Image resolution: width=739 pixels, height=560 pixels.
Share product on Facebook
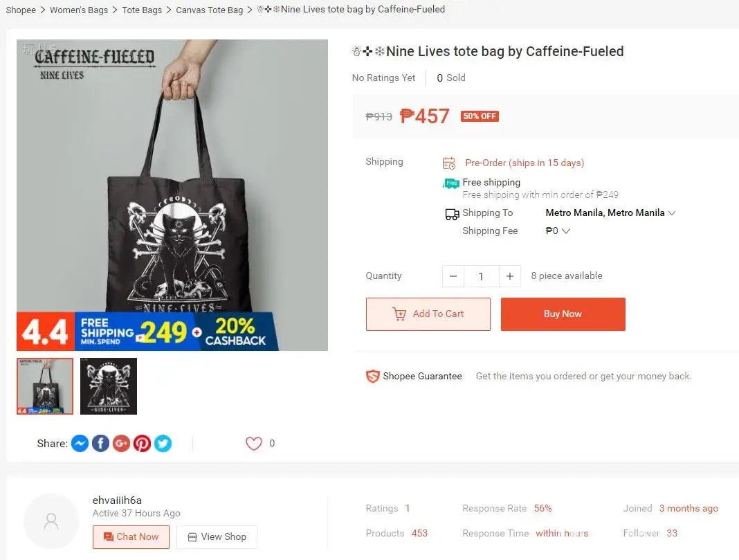(100, 444)
